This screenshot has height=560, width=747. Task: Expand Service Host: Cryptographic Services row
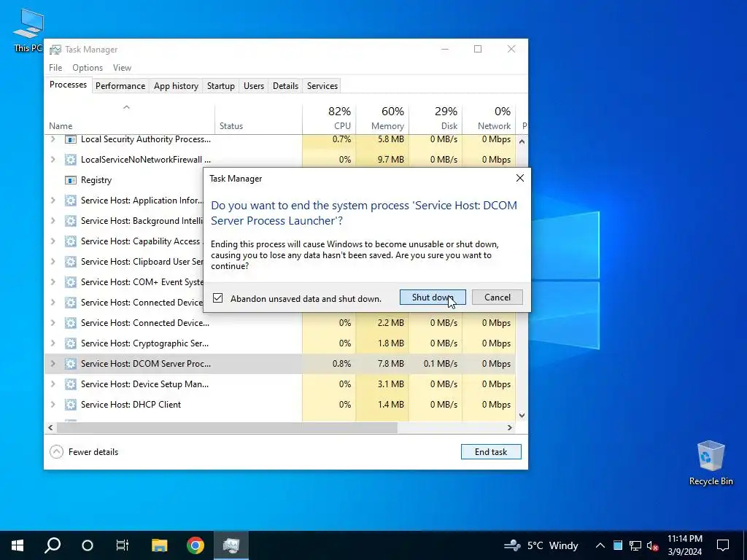tap(53, 343)
